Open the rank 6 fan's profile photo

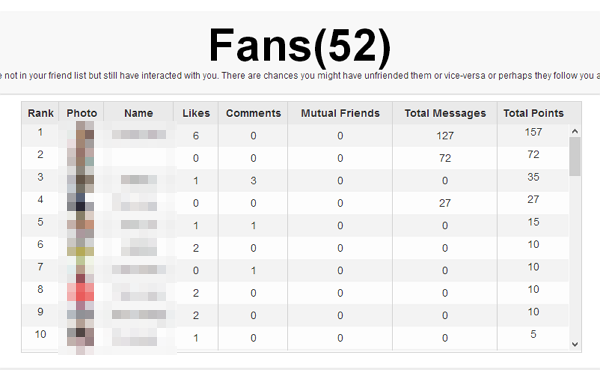(80, 247)
